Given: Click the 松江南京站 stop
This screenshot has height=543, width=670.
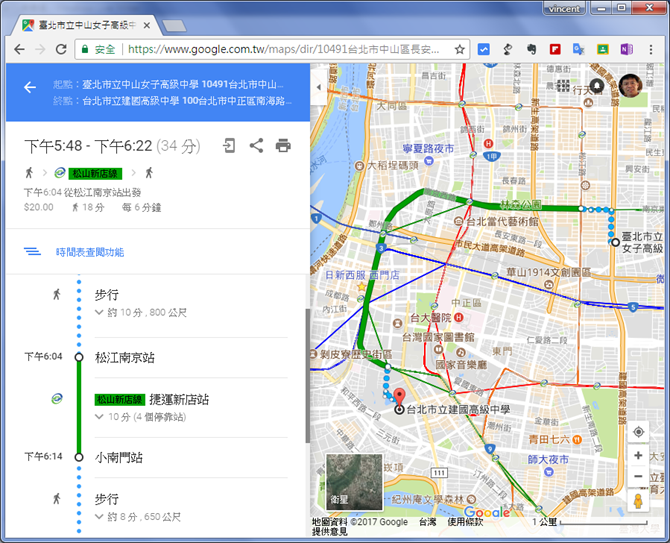Looking at the screenshot, I should coord(125,357).
